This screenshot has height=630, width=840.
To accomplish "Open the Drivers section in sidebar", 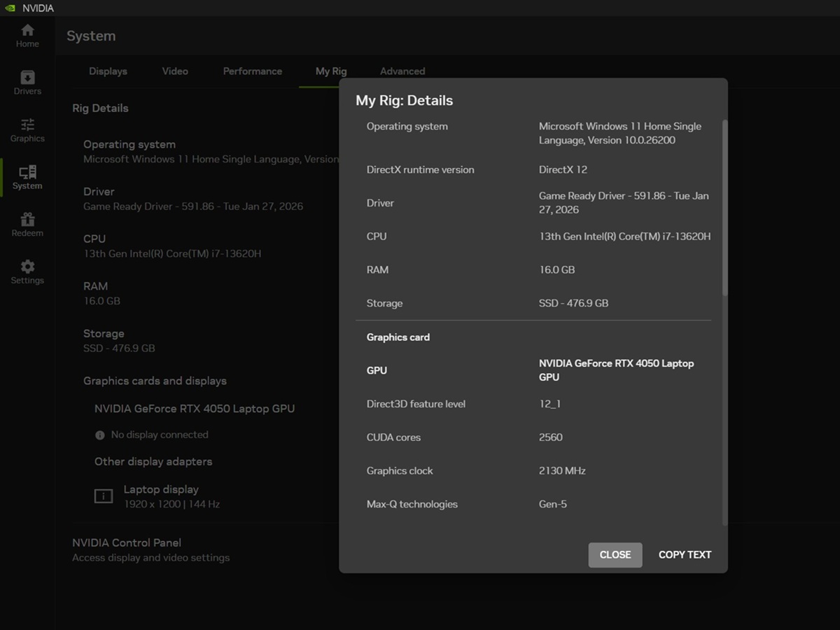I will pos(27,78).
